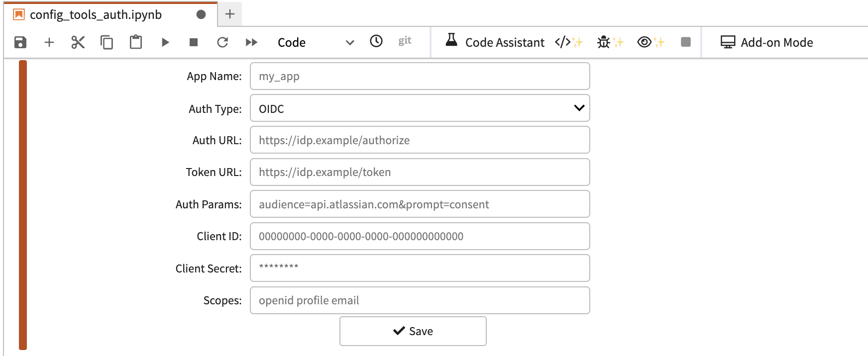
Task: Click the App Name input field
Action: click(420, 76)
